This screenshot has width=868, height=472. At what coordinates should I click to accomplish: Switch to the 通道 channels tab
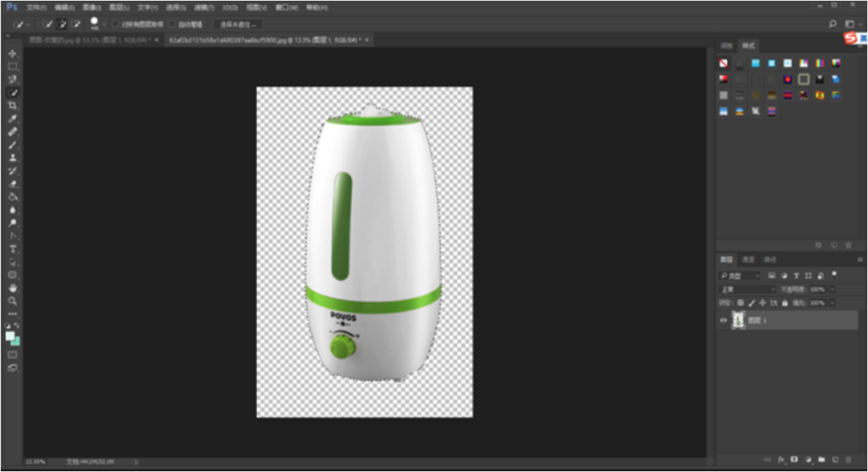click(x=748, y=260)
